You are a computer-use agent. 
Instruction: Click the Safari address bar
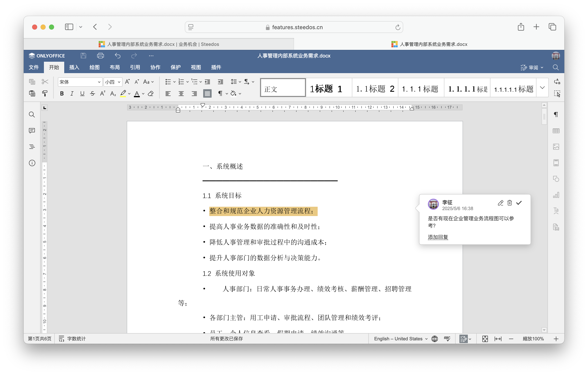tap(294, 27)
